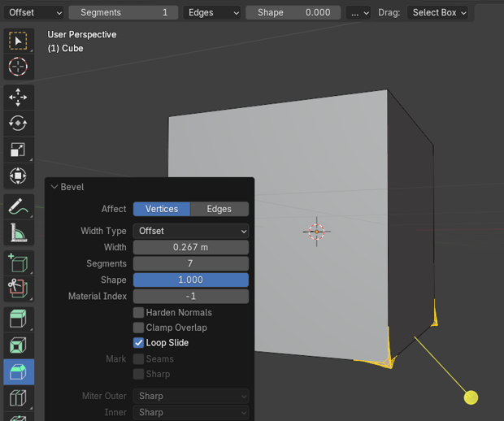Activate the 3D Cursor tool
The image size is (504, 421).
coord(18,67)
